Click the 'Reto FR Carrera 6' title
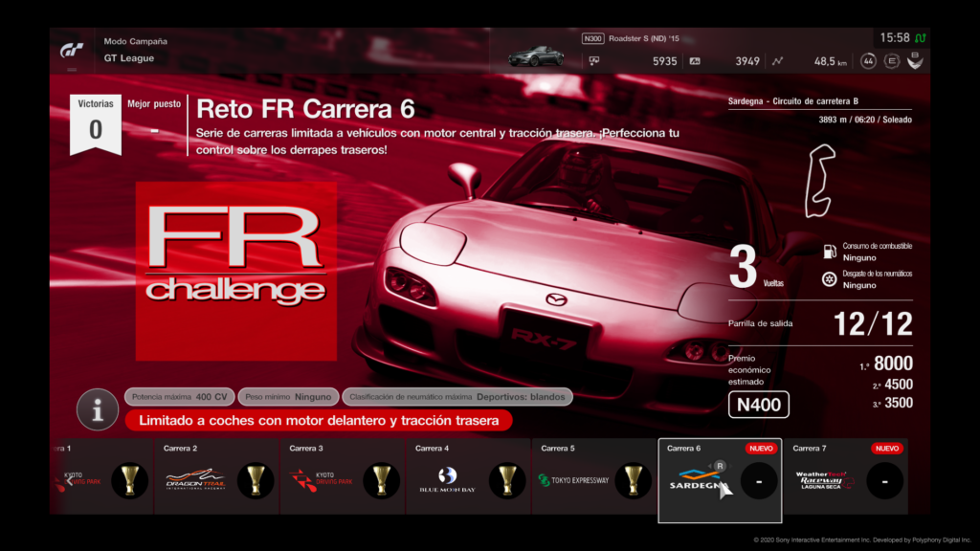The width and height of the screenshot is (980, 551). 305,109
